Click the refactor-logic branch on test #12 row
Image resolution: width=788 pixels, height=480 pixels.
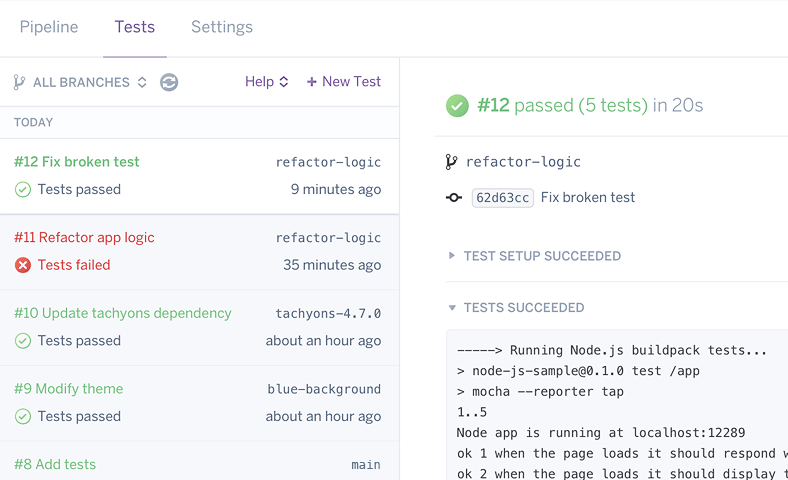pyautogui.click(x=328, y=162)
